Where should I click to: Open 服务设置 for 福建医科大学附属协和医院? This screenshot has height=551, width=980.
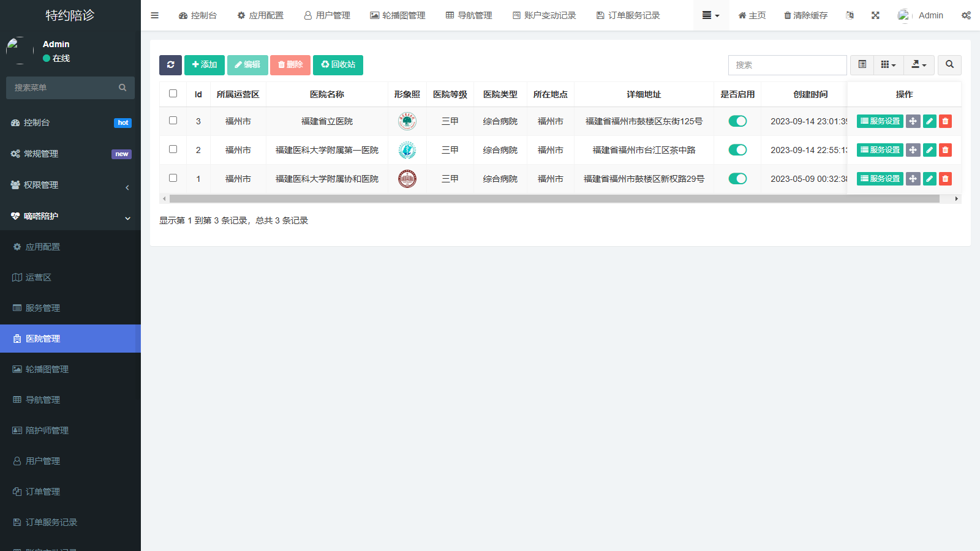tap(880, 179)
